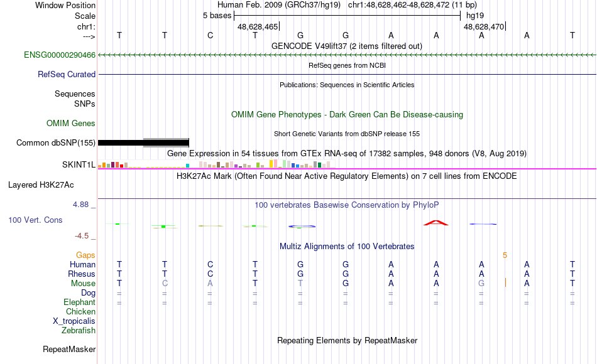
Task: Click the red PhyloP conservation peak
Action: (x=436, y=223)
